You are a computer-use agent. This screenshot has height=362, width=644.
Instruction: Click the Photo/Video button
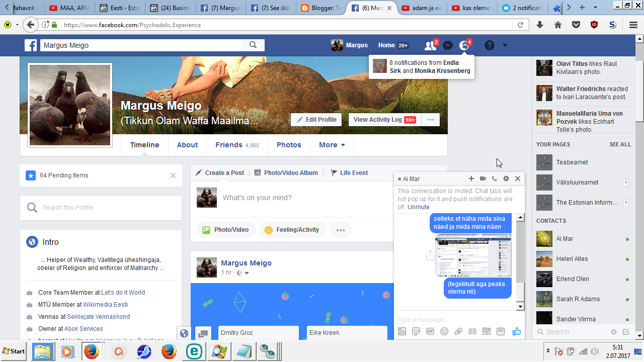(226, 230)
